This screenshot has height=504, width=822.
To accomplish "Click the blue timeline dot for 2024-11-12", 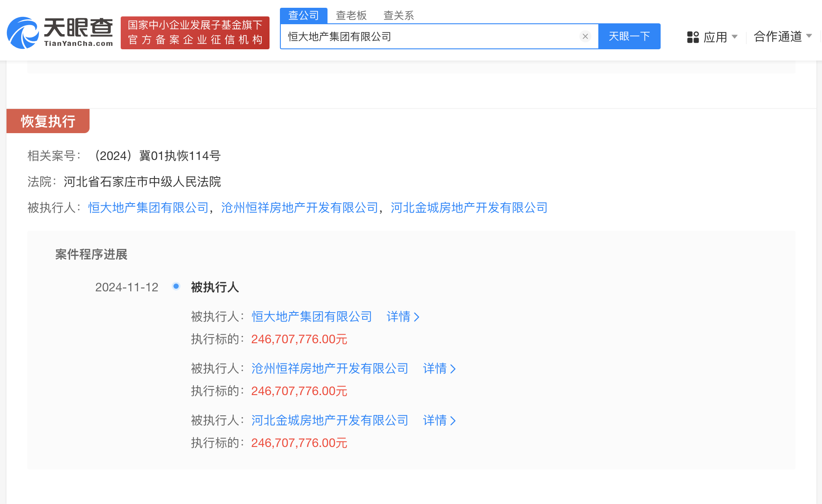I will coord(176,286).
